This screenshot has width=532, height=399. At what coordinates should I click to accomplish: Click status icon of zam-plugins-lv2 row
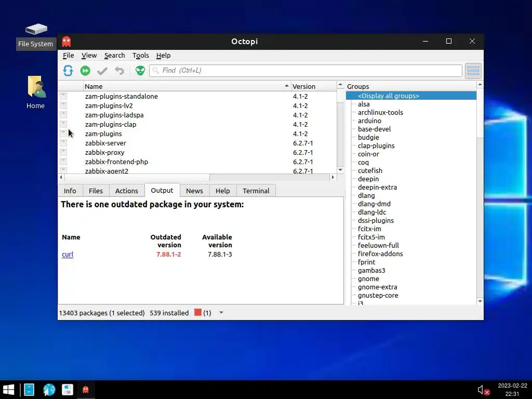63,105
